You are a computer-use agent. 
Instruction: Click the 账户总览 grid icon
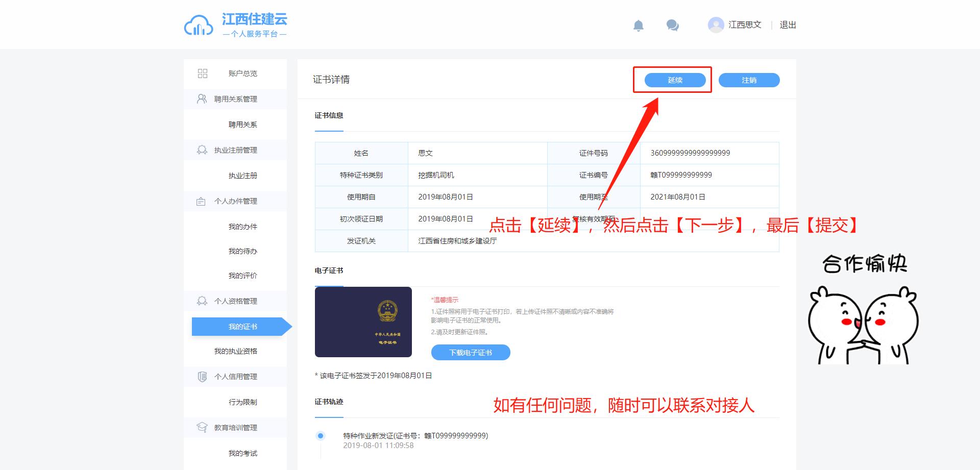(203, 73)
